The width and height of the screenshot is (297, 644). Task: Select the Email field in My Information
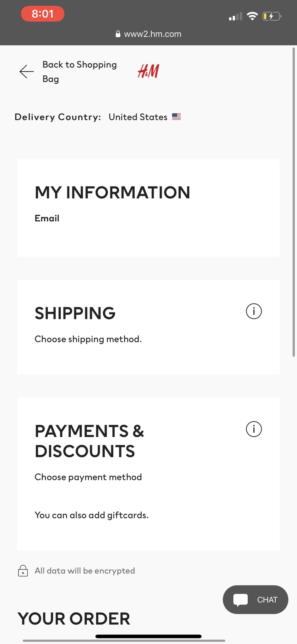(x=47, y=218)
